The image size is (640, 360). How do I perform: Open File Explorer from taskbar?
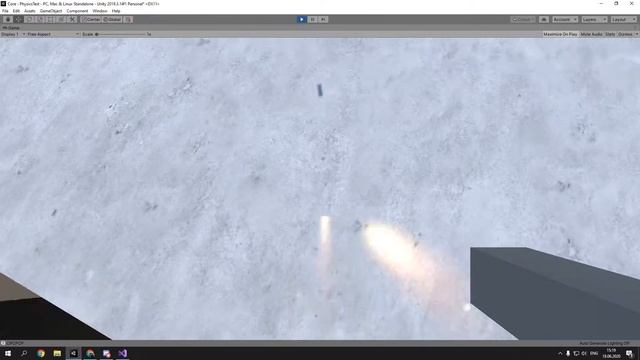point(57,353)
